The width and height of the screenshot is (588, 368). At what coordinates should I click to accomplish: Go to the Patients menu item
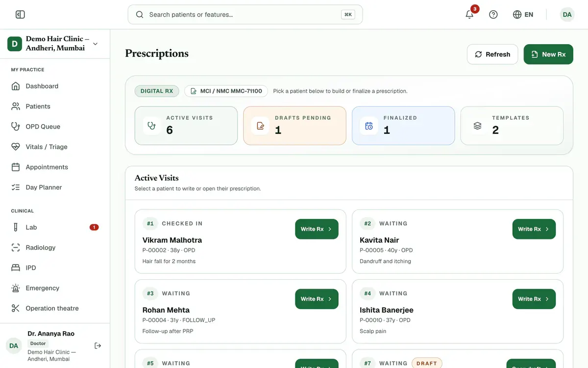coord(55,106)
